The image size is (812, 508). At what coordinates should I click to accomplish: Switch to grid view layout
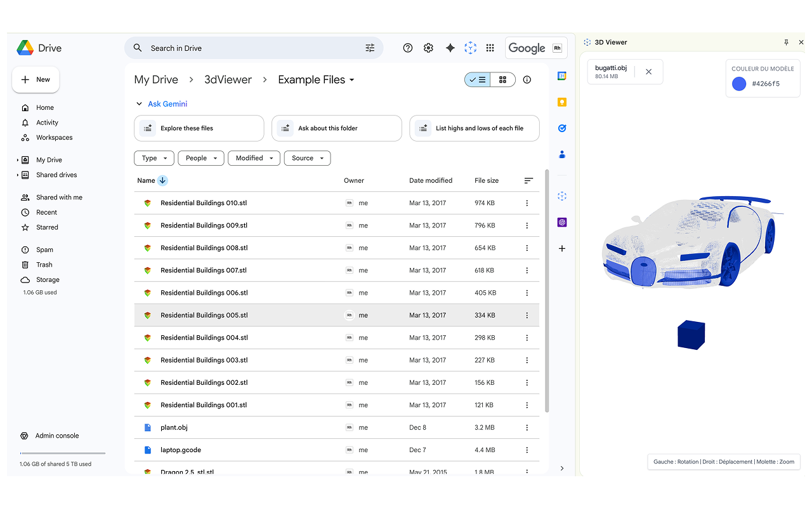tap(502, 79)
